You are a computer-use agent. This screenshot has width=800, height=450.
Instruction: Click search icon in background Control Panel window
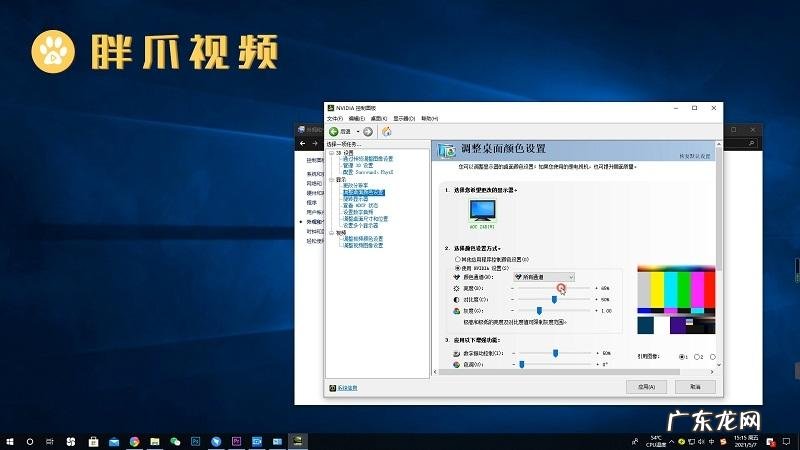click(x=752, y=143)
